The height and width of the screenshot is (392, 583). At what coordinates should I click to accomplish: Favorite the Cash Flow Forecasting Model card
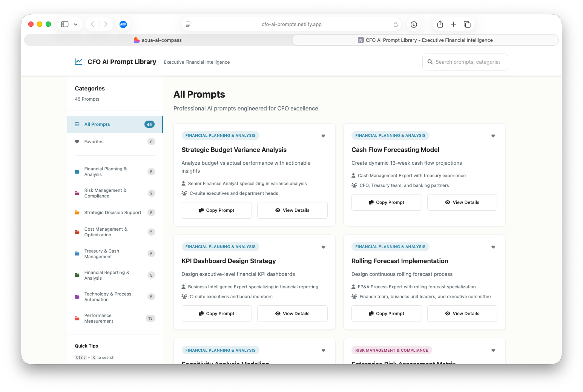(493, 136)
